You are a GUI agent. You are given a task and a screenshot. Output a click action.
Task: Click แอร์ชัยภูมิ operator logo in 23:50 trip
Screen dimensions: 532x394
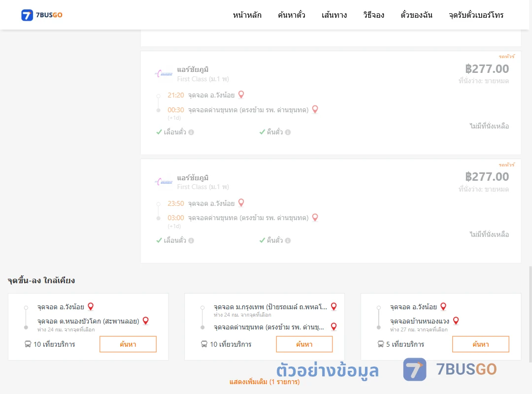[x=164, y=182]
